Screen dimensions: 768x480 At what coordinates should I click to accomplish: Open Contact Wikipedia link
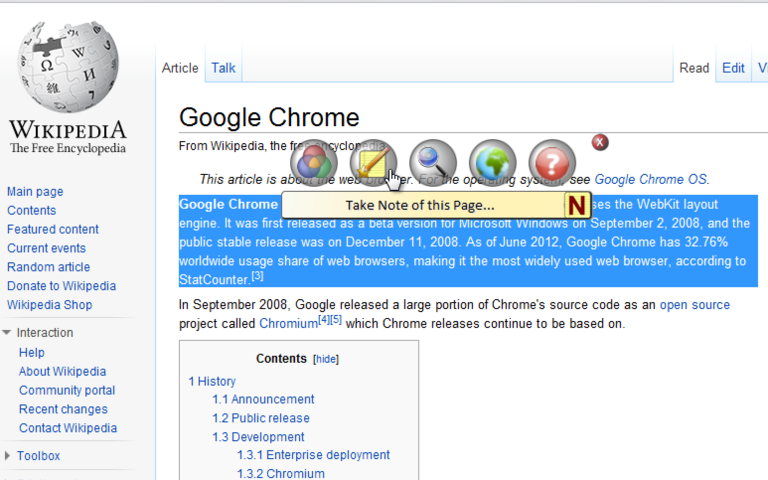click(x=68, y=428)
